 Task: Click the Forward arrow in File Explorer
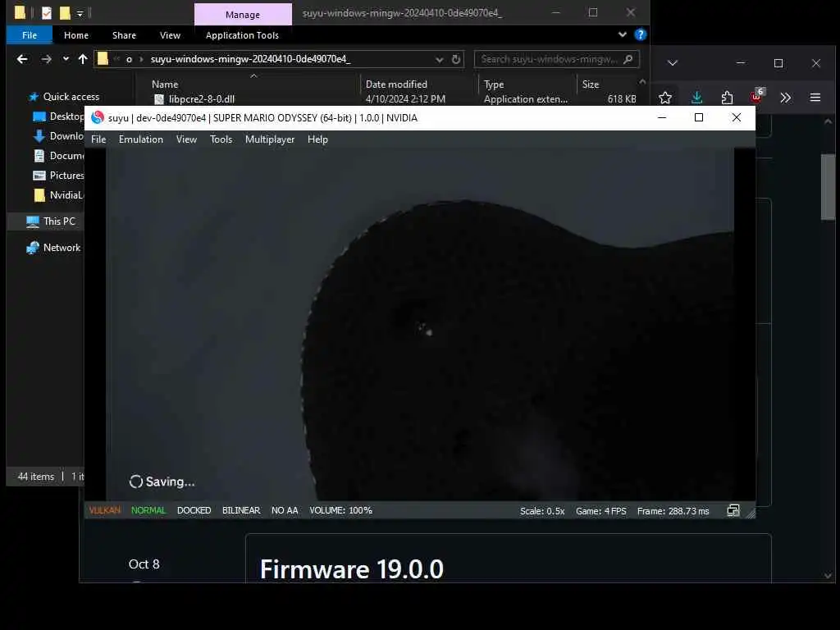(47, 59)
